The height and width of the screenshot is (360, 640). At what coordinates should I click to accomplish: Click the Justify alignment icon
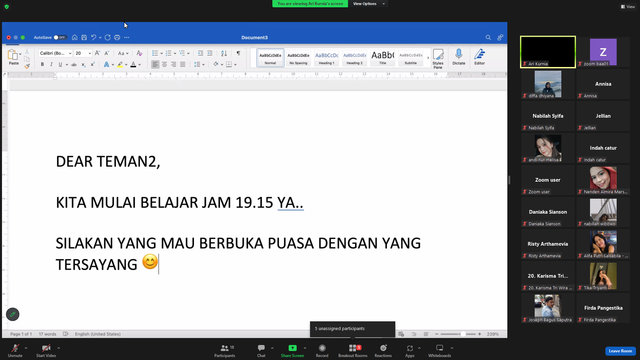point(183,64)
